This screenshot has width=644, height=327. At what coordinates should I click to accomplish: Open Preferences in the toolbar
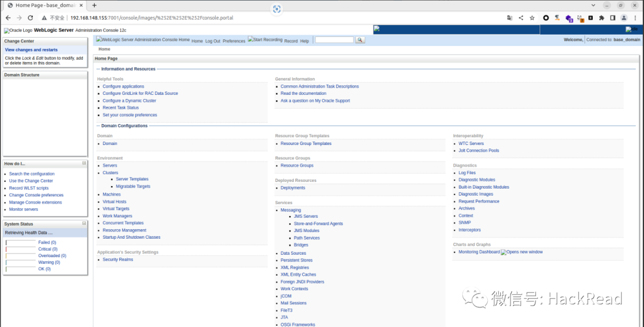[x=234, y=41]
